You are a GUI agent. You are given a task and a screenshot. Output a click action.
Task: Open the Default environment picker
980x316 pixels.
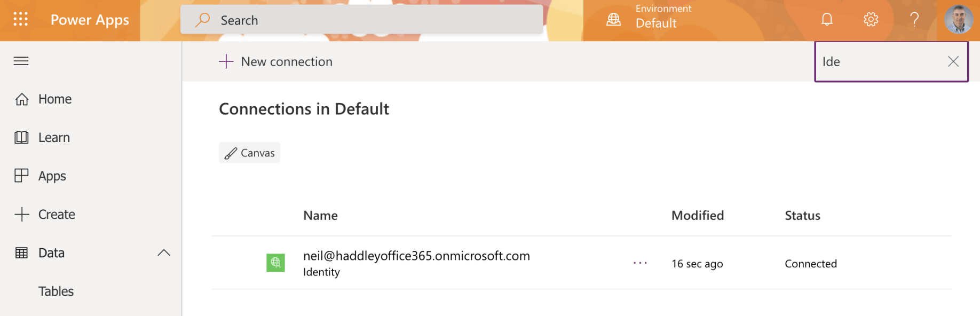(656, 23)
